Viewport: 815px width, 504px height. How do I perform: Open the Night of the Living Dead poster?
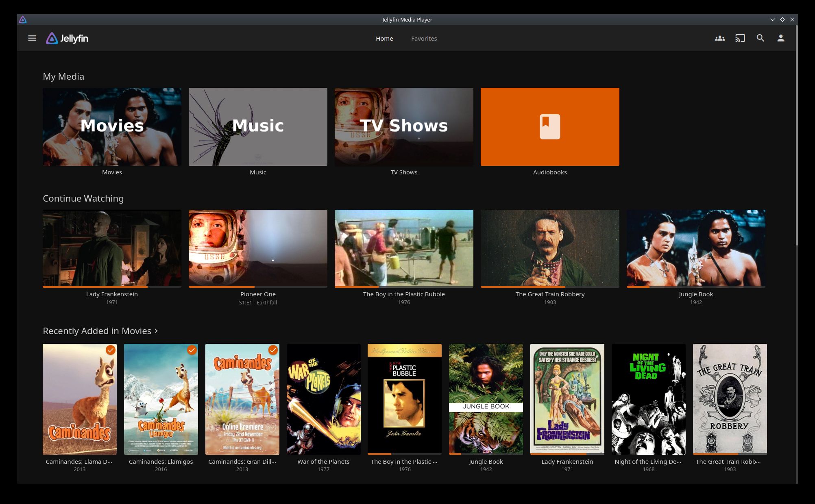click(x=649, y=399)
